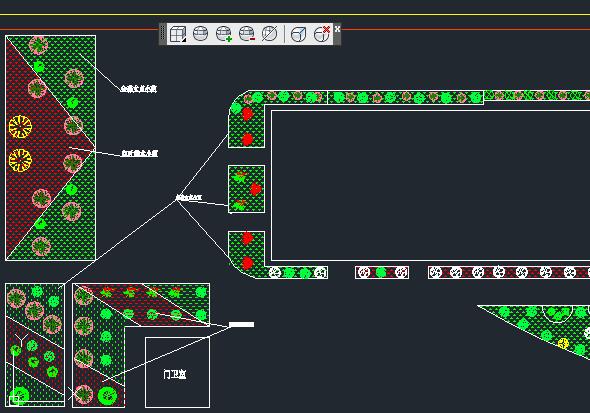
Task: Open the Mesh Box primitives flyout
Action: click(178, 34)
